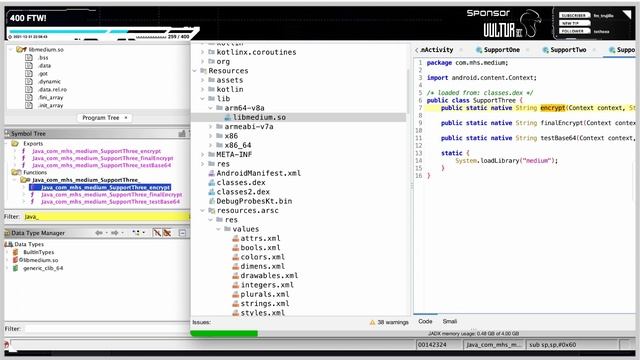Select SupportThree_encrypt under Exports
The height and width of the screenshot is (360, 640).
tap(96, 151)
